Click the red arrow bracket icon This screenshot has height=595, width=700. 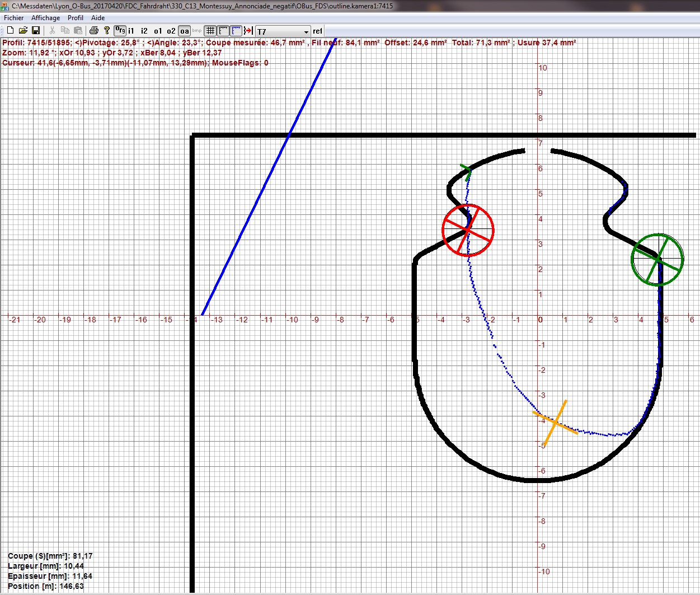pos(248,31)
